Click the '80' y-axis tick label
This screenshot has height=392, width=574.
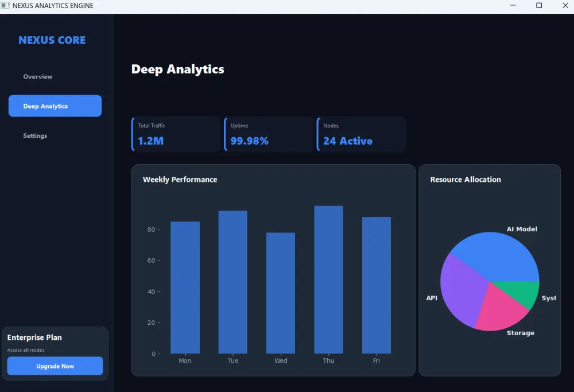[151, 230]
